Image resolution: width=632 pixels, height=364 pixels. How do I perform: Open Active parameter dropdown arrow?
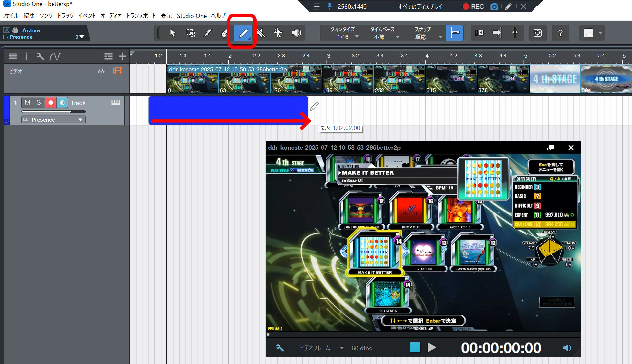(x=82, y=37)
